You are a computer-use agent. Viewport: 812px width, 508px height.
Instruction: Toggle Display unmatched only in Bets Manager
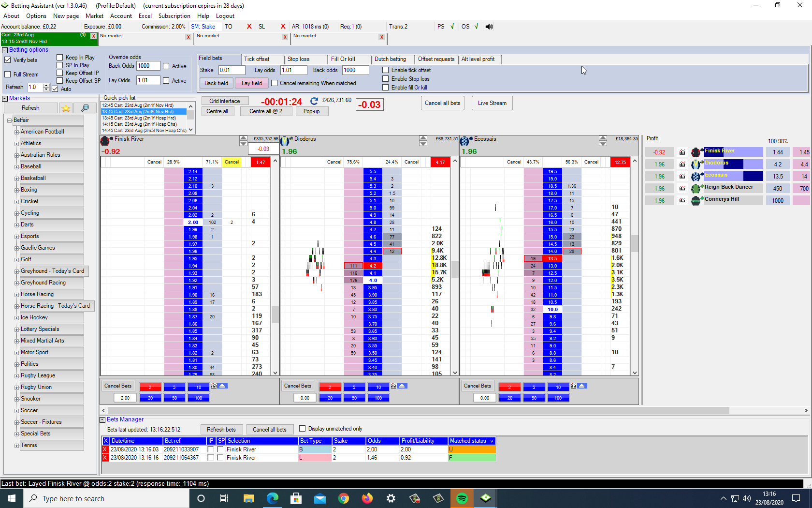tap(303, 428)
